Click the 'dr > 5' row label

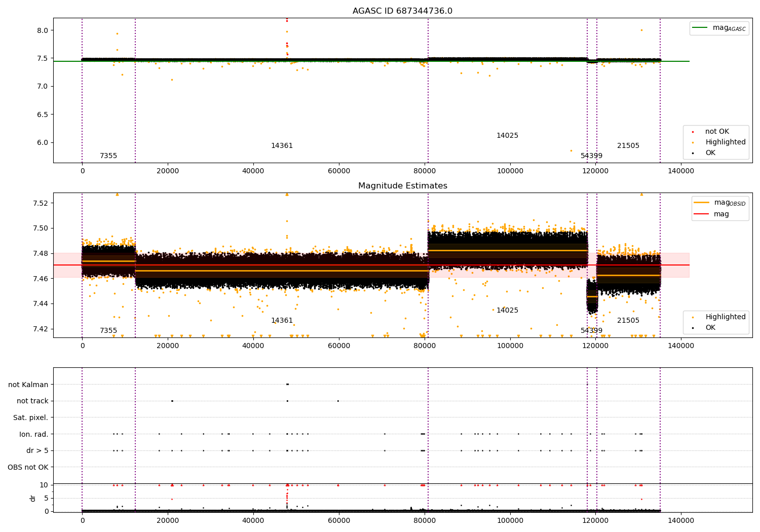37,450
